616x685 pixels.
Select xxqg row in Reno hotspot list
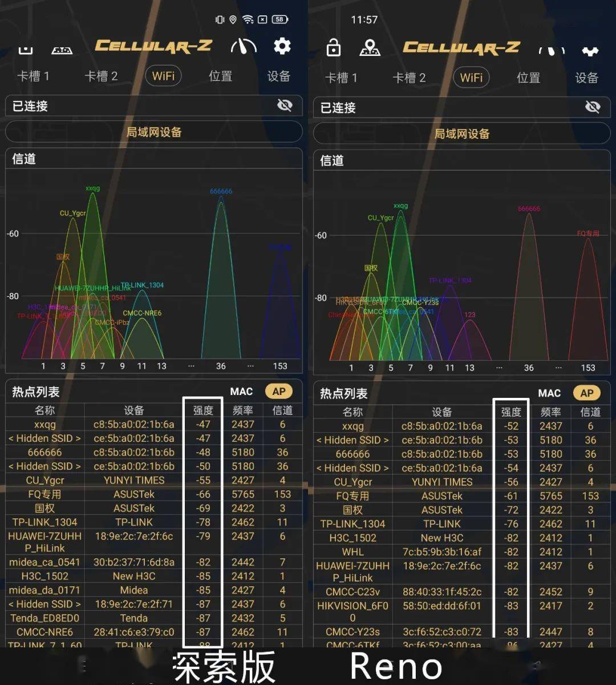coord(462,426)
